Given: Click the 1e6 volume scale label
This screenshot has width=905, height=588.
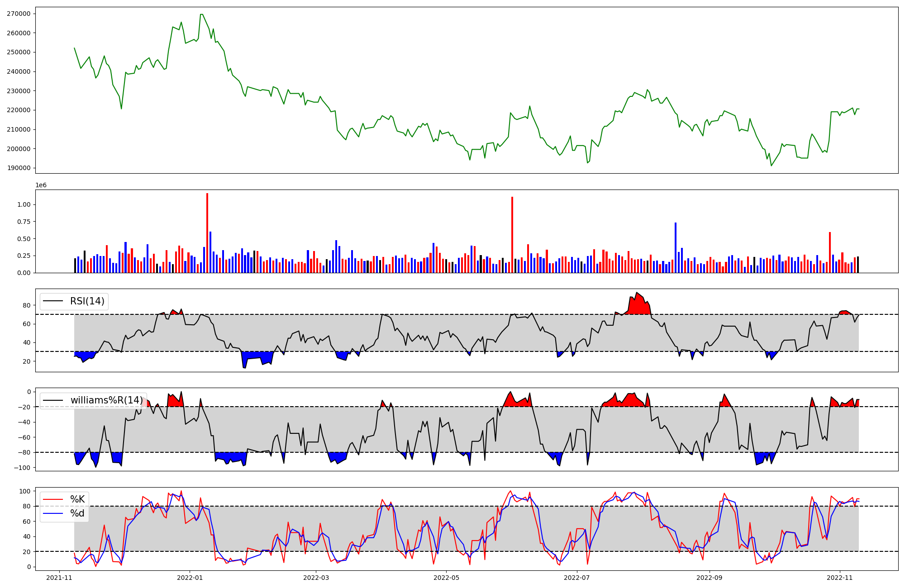Looking at the screenshot, I should pos(41,185).
